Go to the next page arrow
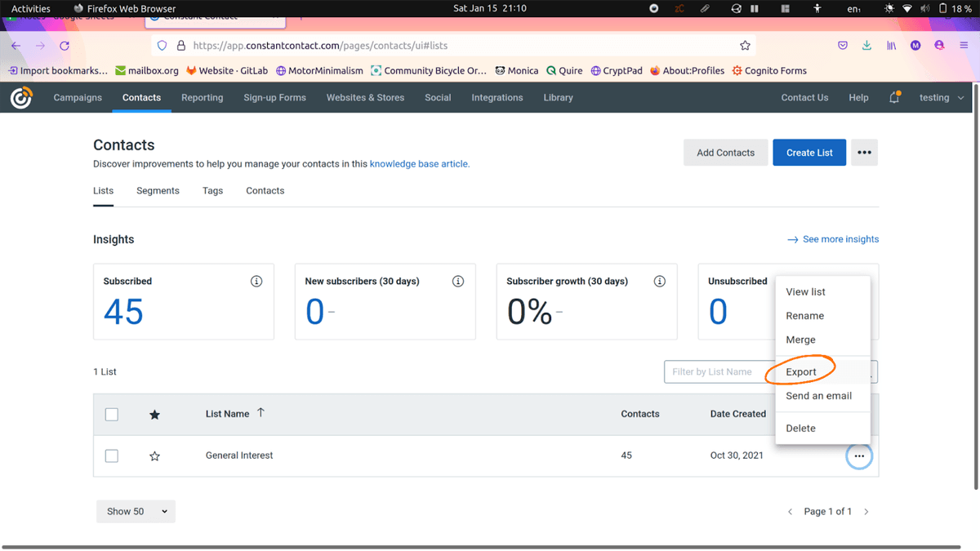 coord(866,512)
